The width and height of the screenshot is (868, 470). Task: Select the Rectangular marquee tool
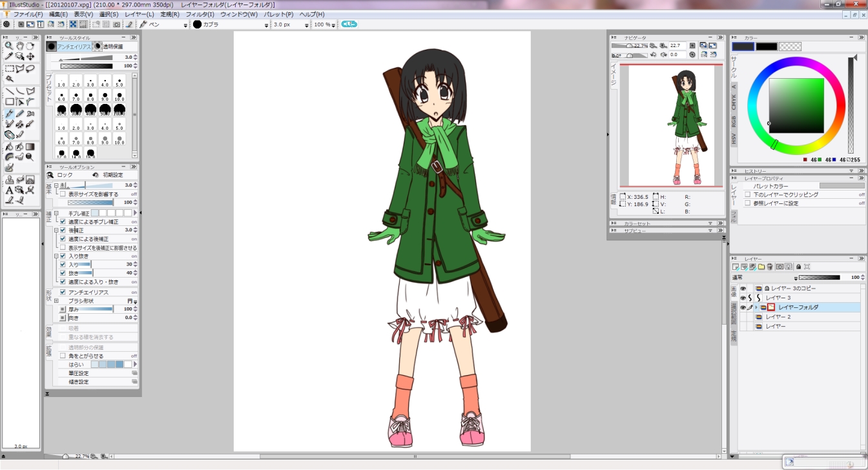point(9,68)
